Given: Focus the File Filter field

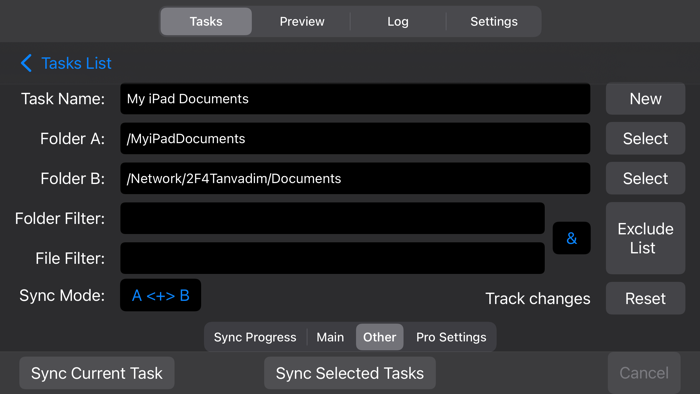Looking at the screenshot, I should [332, 258].
